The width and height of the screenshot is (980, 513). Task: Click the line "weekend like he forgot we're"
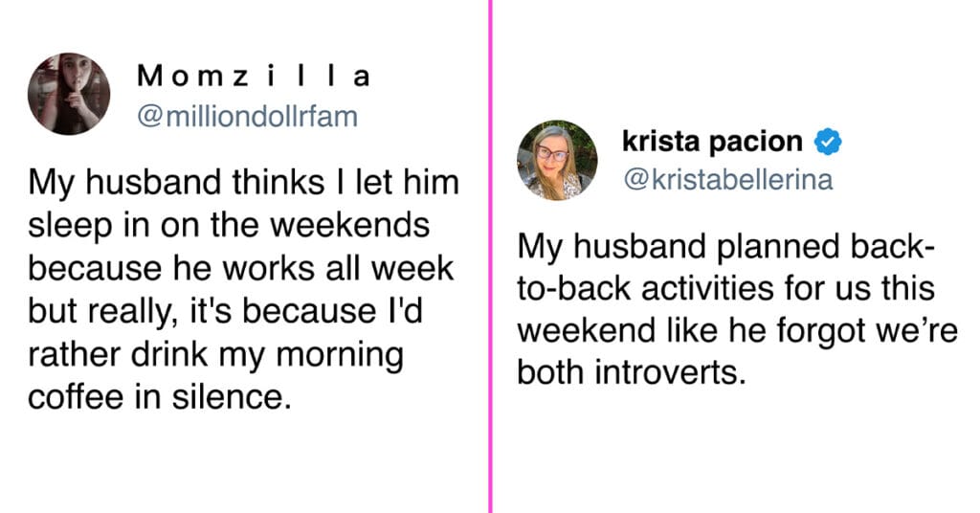(x=738, y=330)
